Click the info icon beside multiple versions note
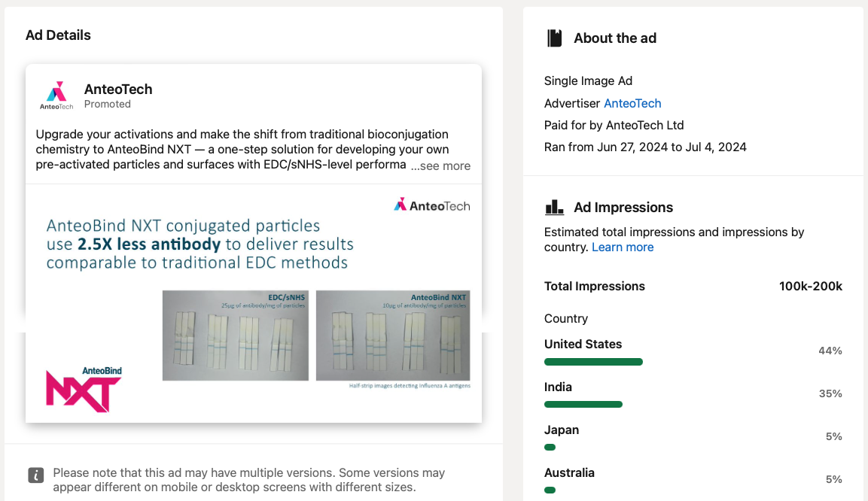The image size is (868, 501). 36,475
